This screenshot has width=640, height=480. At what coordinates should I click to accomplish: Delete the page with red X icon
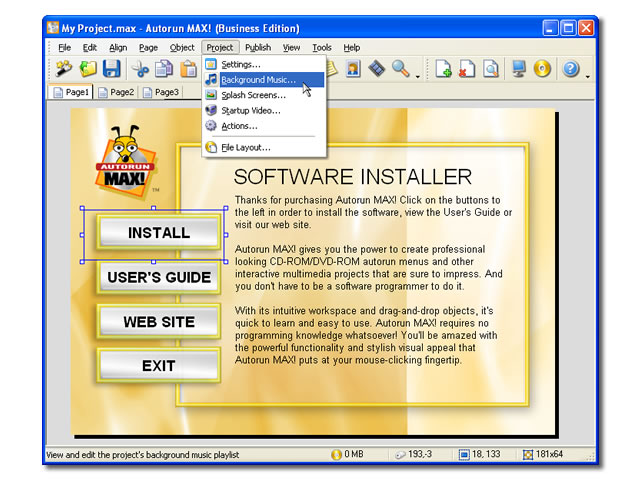467,69
